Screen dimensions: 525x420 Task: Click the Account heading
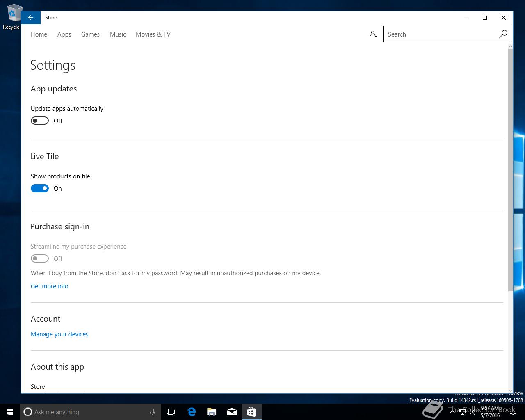pyautogui.click(x=46, y=319)
